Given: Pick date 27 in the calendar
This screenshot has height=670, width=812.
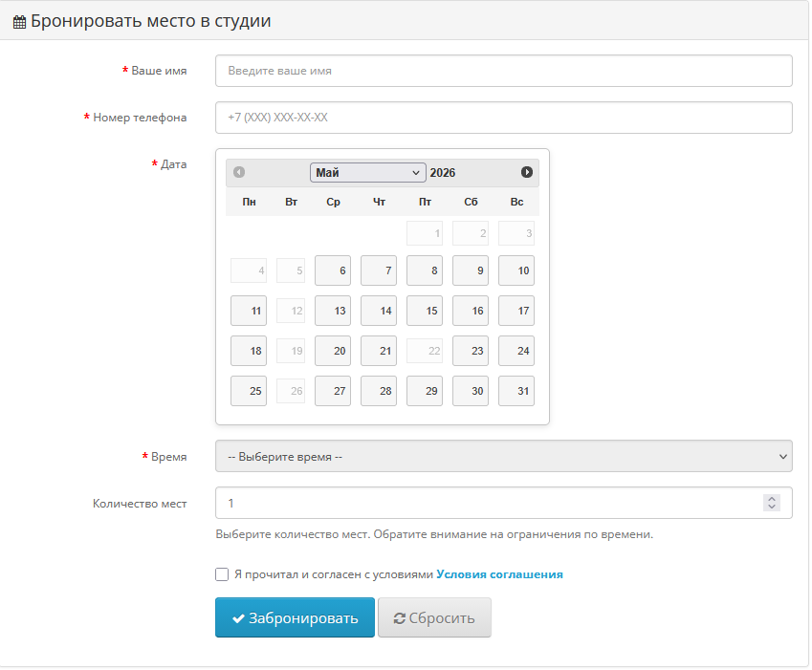Looking at the screenshot, I should (x=333, y=391).
